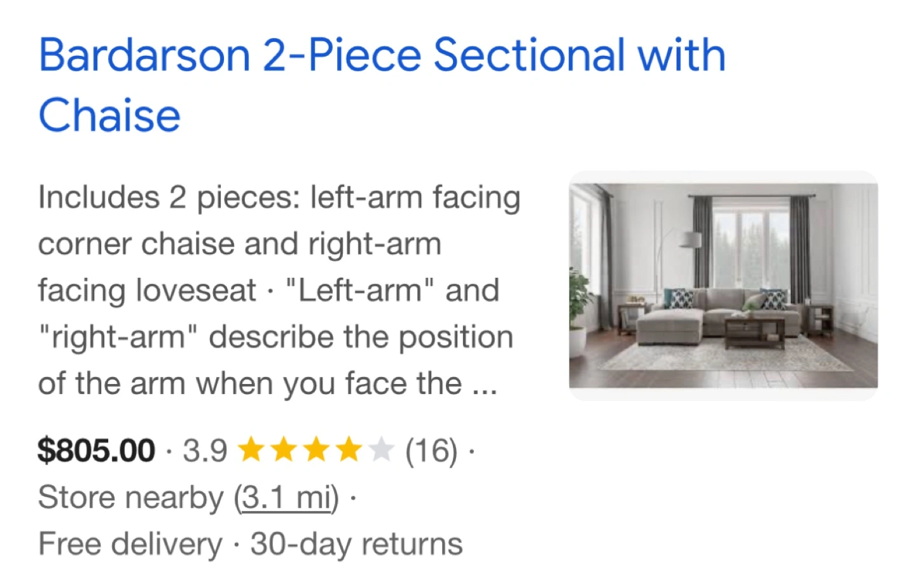
Task: Open the Bardarson 2-Piece Sectional title link
Action: pos(382,85)
